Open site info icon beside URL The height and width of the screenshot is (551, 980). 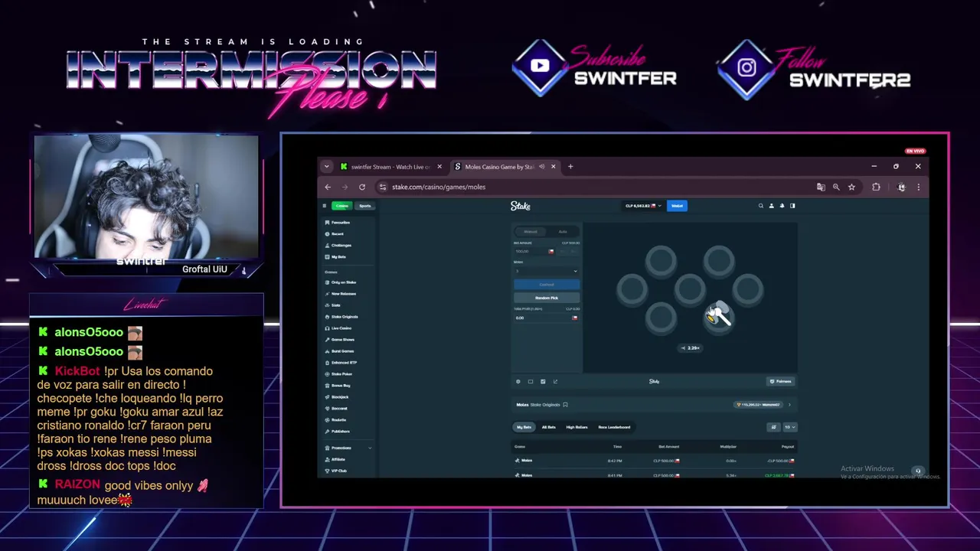[383, 187]
